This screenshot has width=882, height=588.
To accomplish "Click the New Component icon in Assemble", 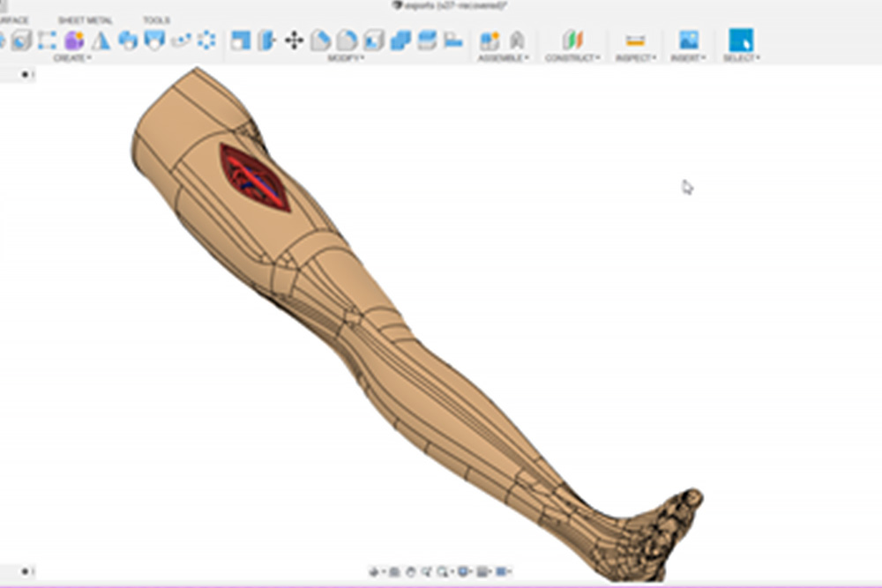I will [x=489, y=41].
